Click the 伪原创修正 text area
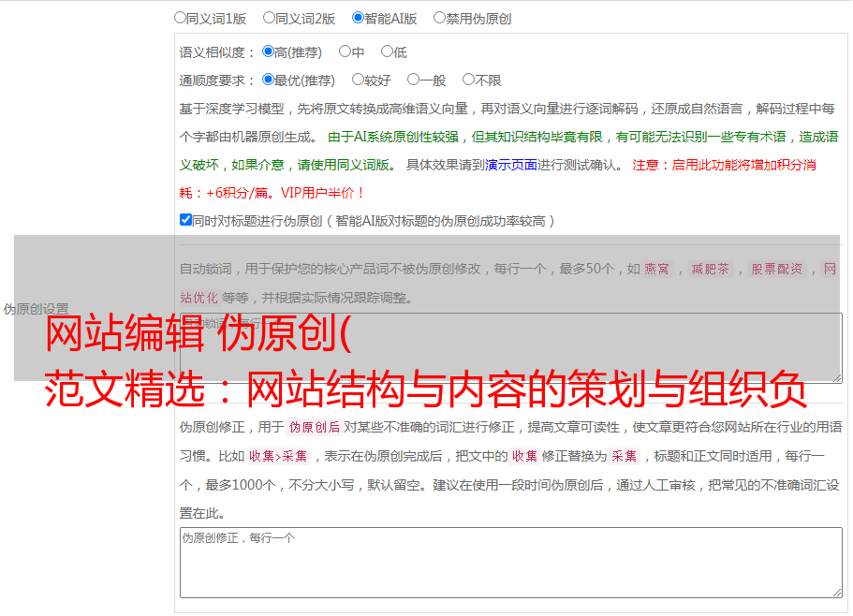Screen dimensions: 853x616 pyautogui.click(x=510, y=562)
